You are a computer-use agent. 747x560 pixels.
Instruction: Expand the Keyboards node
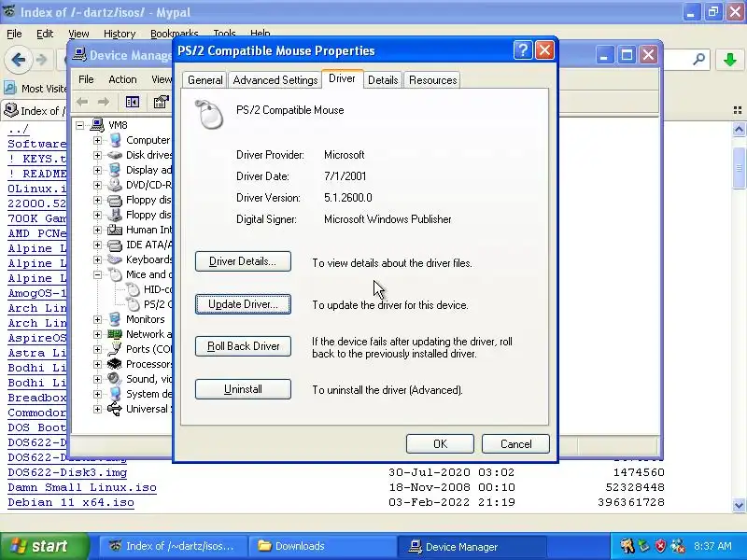pos(98,259)
